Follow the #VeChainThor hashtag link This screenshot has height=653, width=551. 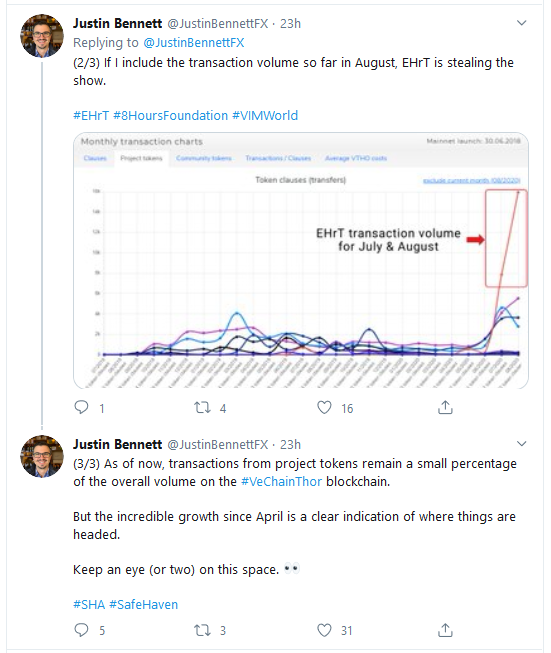(282, 481)
